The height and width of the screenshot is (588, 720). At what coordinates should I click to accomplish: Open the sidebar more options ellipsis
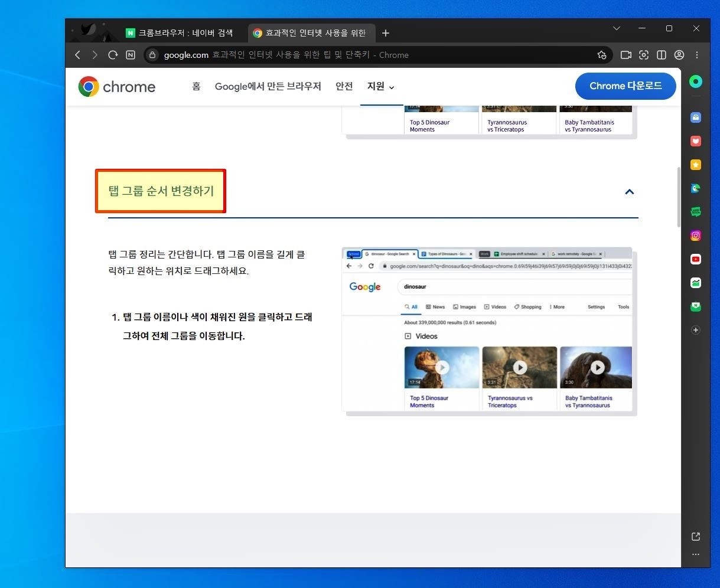point(696,555)
